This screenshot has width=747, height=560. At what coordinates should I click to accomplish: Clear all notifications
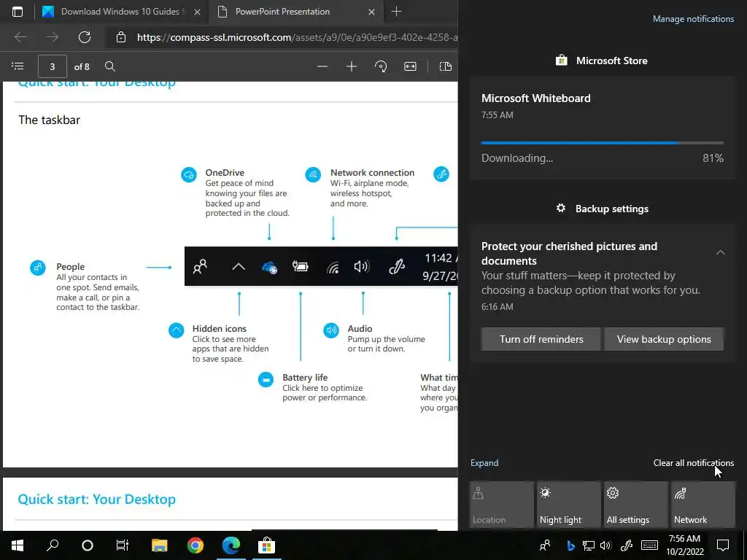693,463
